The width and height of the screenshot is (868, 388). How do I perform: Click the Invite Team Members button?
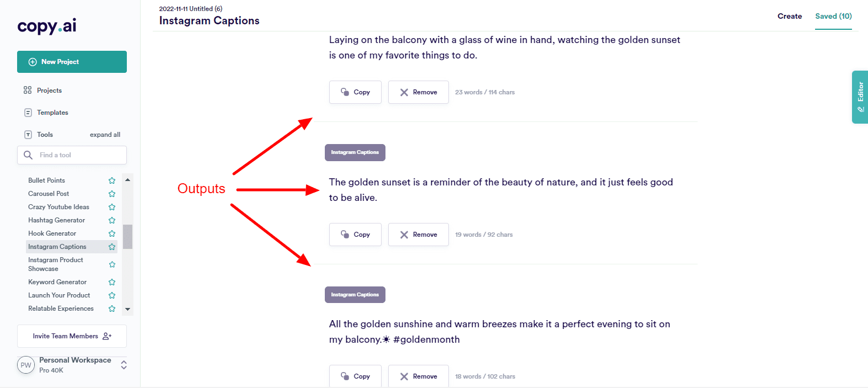(72, 336)
